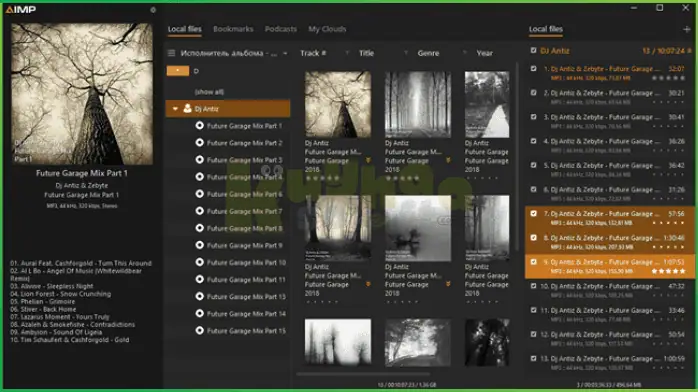
Task: Open the Track # column filter dropdown
Action: point(347,53)
